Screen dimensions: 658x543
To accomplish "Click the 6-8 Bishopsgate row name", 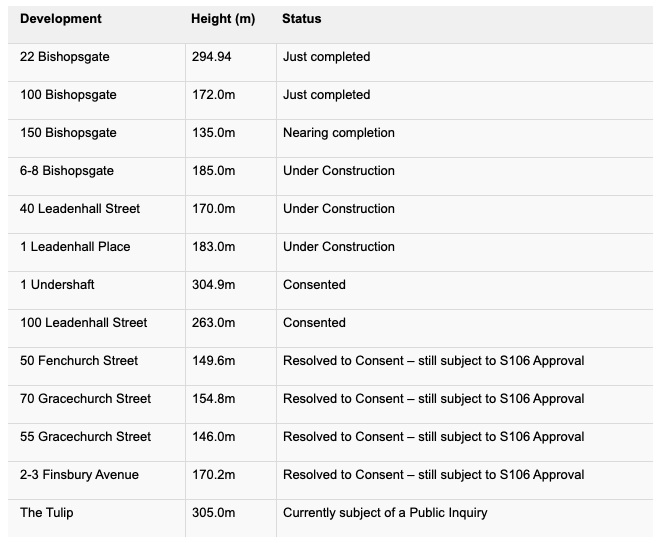I will pyautogui.click(x=67, y=171).
